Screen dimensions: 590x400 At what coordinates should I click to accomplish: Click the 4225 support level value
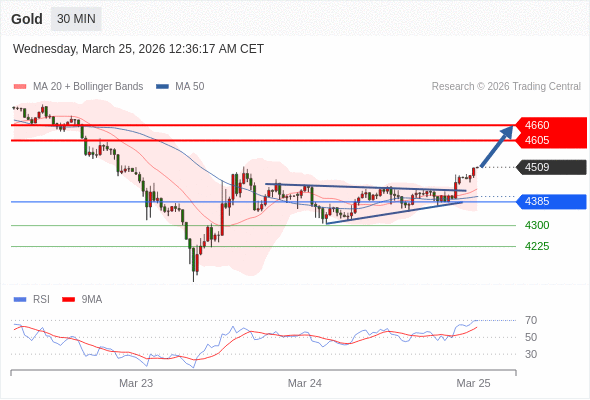coord(537,246)
